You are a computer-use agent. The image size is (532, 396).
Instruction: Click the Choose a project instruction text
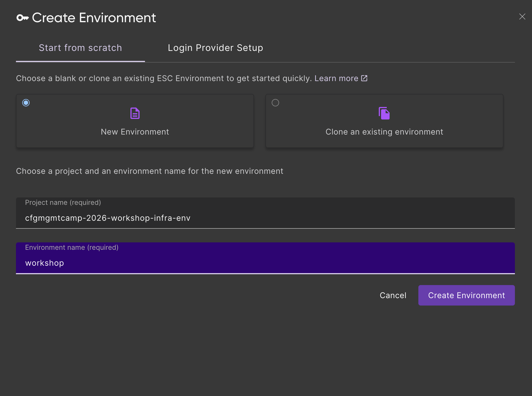[150, 171]
